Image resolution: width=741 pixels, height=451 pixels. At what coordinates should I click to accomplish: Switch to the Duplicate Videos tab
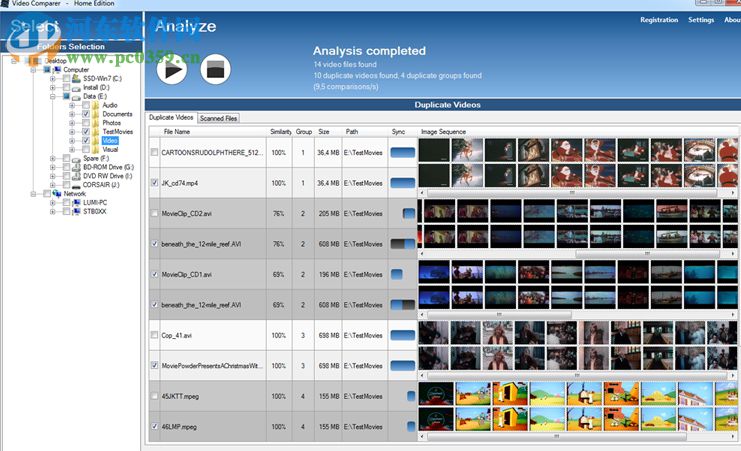(171, 117)
